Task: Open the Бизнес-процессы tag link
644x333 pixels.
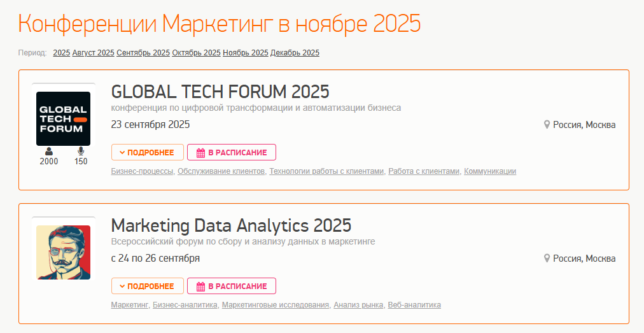Action: [x=142, y=171]
